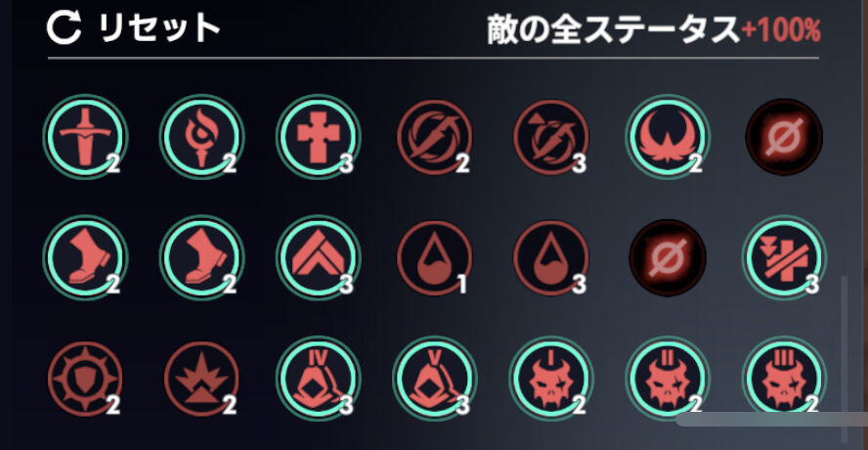Select the second boot speed icon
868x450 pixels.
click(x=201, y=257)
